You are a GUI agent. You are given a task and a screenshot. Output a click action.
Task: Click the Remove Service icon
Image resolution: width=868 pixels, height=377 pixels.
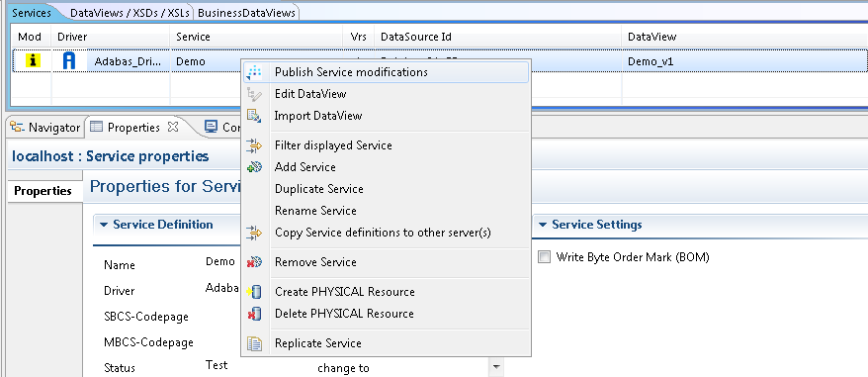(254, 261)
